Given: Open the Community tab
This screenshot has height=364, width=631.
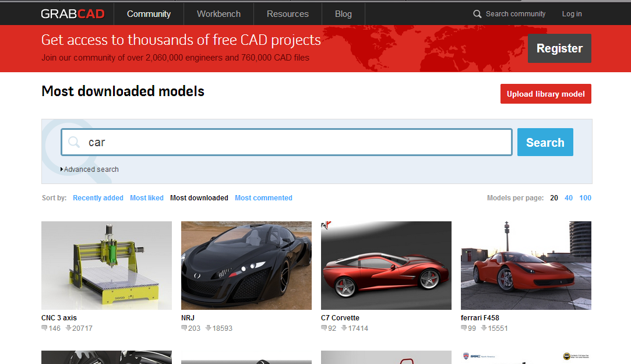Looking at the screenshot, I should [x=149, y=13].
